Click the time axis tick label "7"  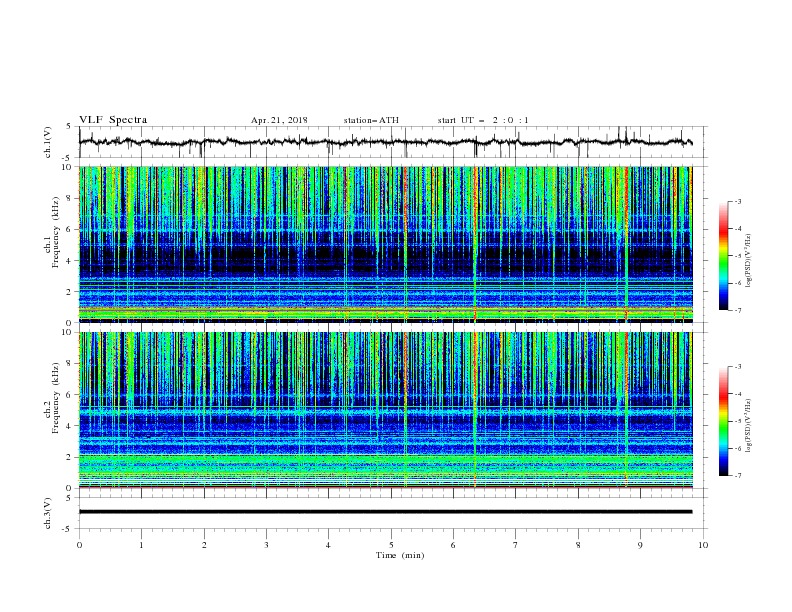(516, 545)
